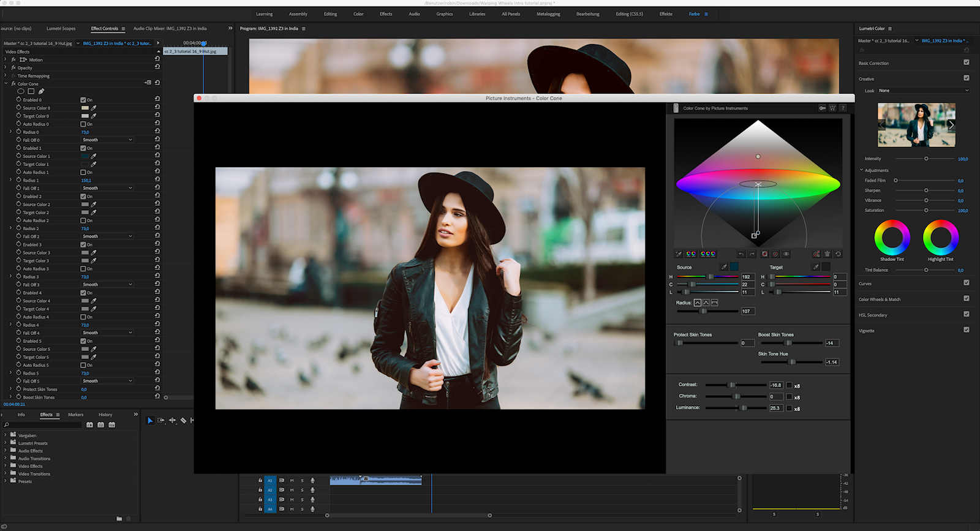Open the Lumetri Scopes panel tab
Viewport: 980px width, 531px height.
point(61,28)
